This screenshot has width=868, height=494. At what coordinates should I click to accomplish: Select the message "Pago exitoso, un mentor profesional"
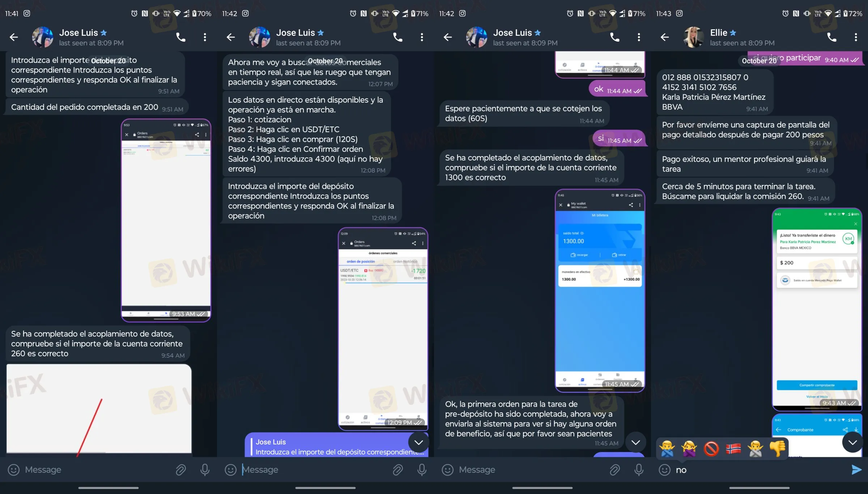pyautogui.click(x=745, y=164)
